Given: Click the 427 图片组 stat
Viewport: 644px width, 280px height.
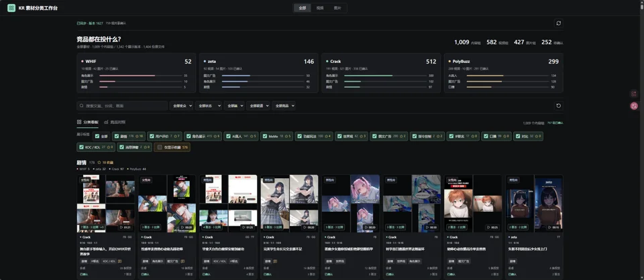Looking at the screenshot, I should point(525,42).
